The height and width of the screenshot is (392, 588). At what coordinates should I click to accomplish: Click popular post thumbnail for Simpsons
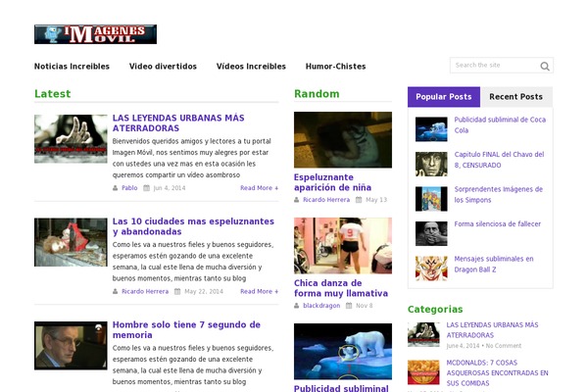point(431,199)
